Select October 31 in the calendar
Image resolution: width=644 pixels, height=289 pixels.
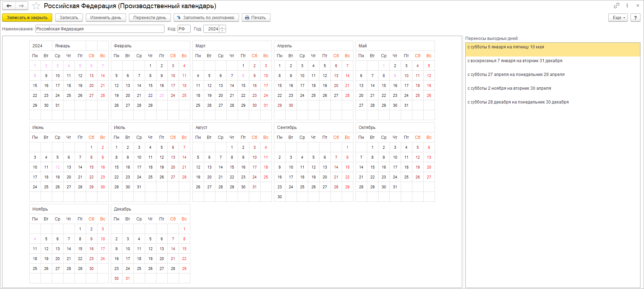(x=395, y=187)
